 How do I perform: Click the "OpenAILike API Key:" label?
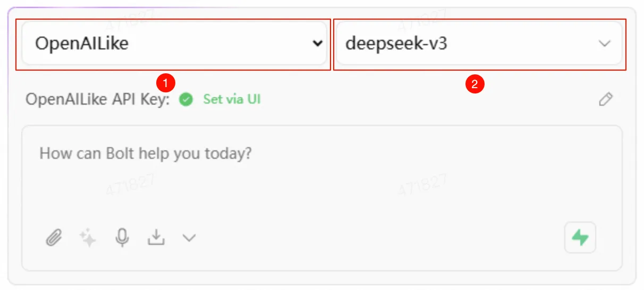pyautogui.click(x=98, y=99)
